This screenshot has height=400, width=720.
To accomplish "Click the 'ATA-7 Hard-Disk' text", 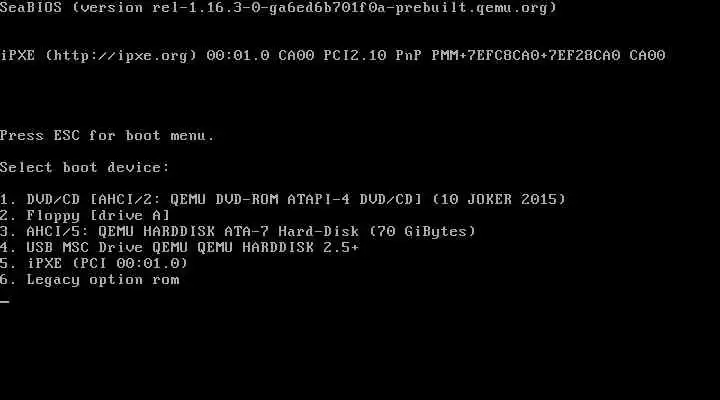I will (292, 231).
